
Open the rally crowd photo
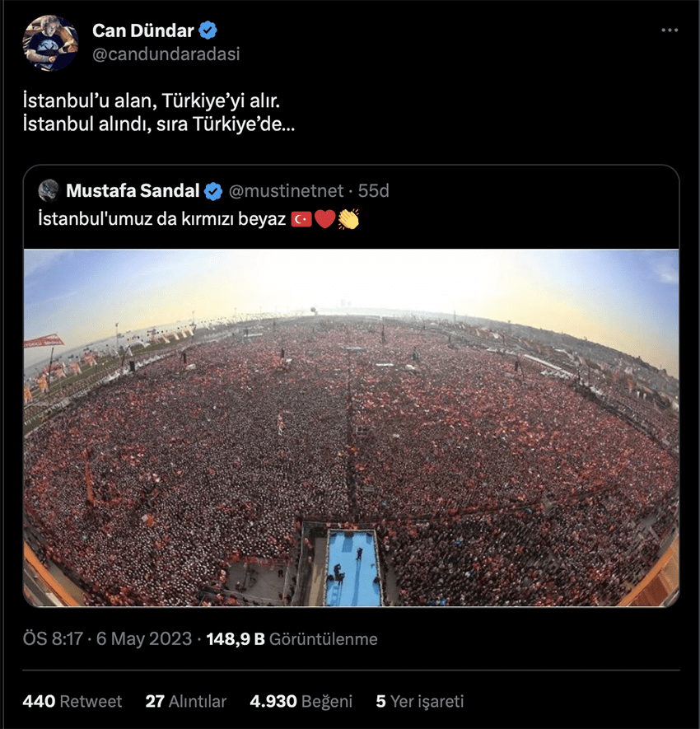[351, 428]
